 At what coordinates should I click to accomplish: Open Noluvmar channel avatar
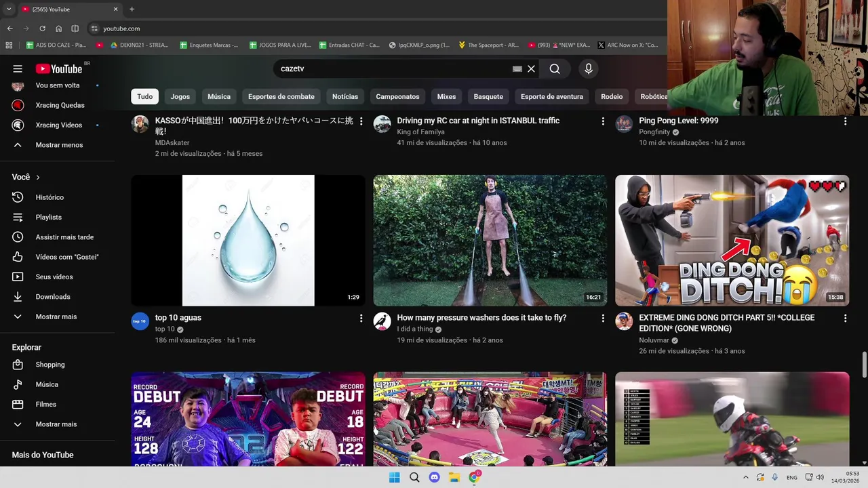pyautogui.click(x=624, y=321)
